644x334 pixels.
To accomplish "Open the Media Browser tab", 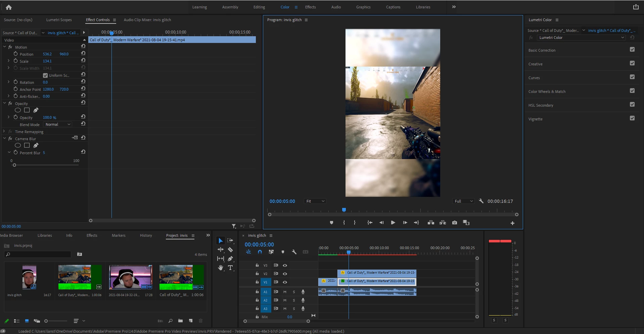I will point(11,235).
